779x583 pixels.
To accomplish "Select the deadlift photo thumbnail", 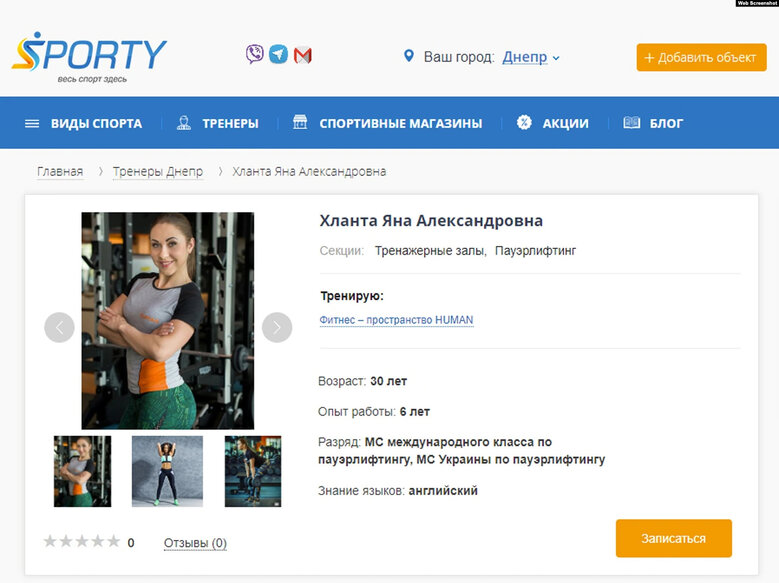I will pyautogui.click(x=253, y=471).
